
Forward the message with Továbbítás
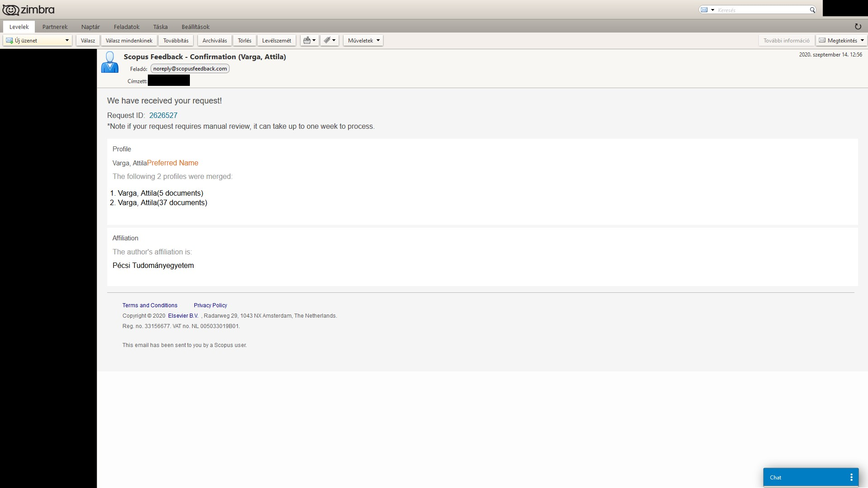(176, 40)
